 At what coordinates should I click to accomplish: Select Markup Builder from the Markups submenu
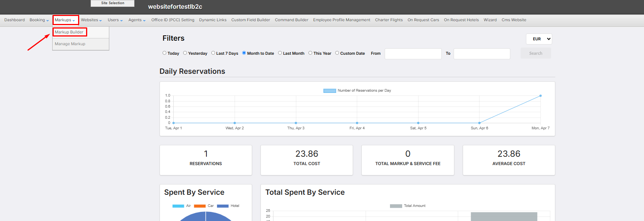pos(69,32)
